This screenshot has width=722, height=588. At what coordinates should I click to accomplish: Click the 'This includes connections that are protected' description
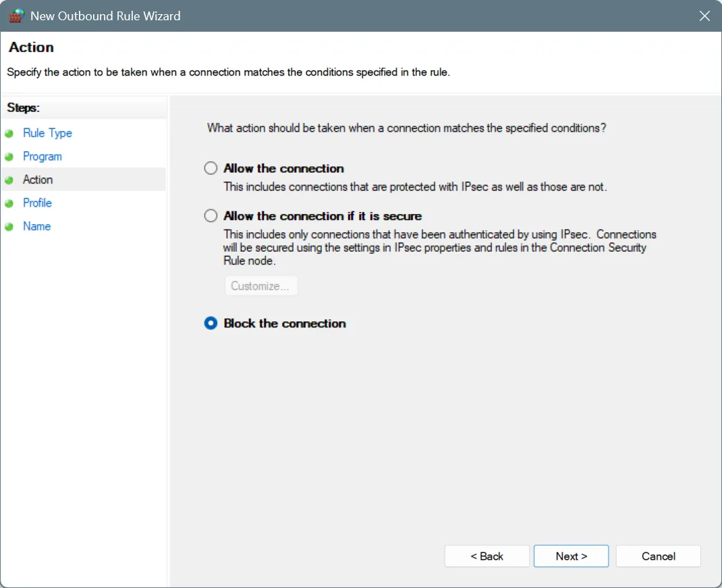click(416, 186)
